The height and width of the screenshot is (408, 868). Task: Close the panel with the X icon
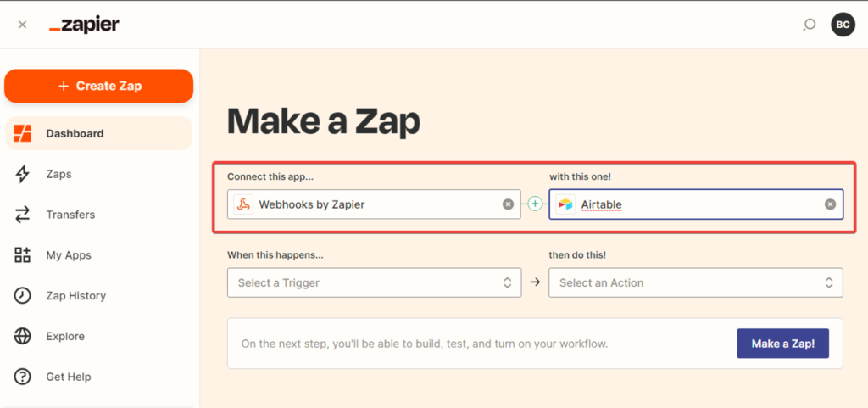pos(22,25)
